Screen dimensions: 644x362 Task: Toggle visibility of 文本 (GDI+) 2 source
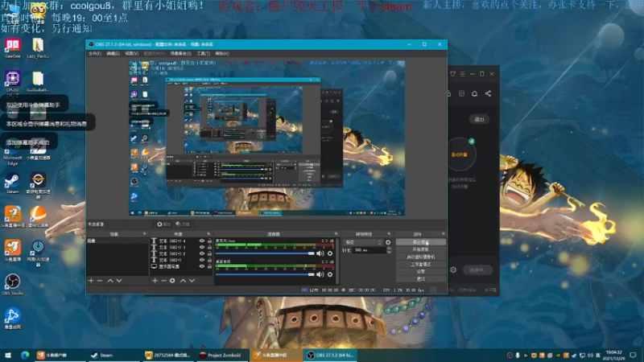click(202, 253)
